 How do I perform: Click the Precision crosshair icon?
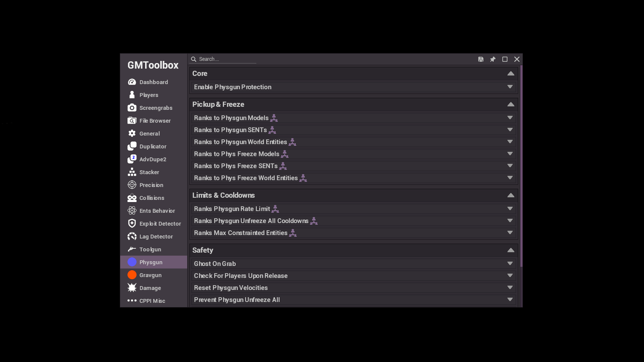coord(132,185)
